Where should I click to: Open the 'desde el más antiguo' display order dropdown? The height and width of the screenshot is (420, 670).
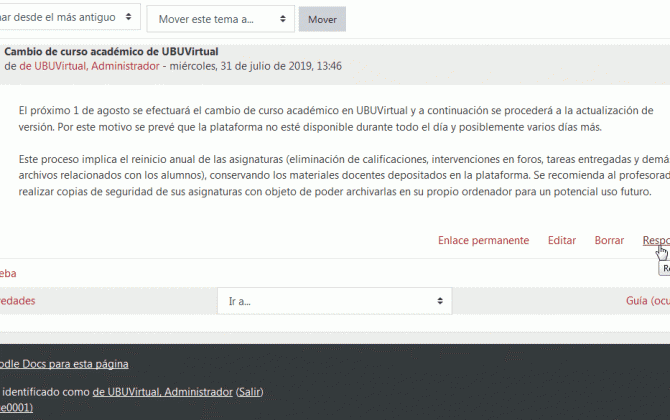[68, 17]
